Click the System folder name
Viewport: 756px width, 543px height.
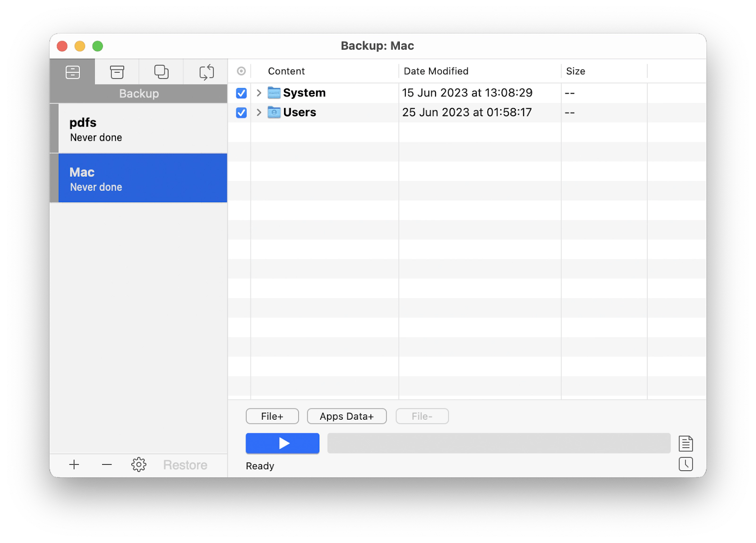[x=304, y=93]
